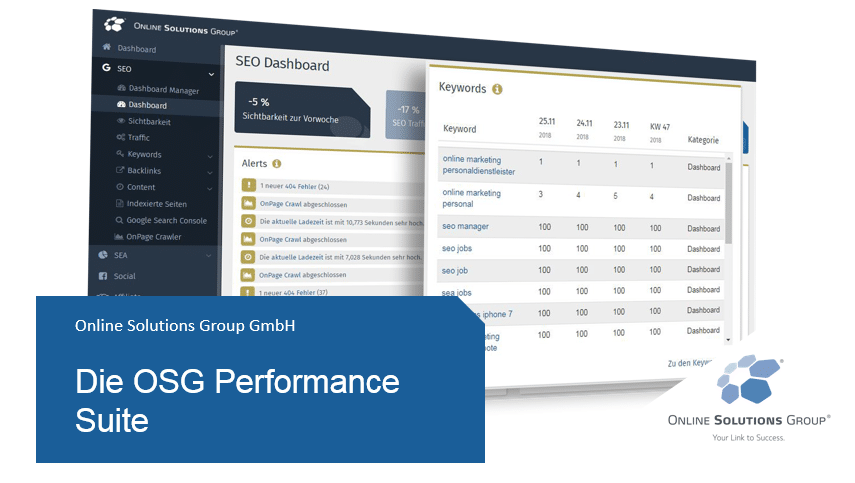855x483 pixels.
Task: Click the Google G icon beside SEO
Action: (x=106, y=68)
